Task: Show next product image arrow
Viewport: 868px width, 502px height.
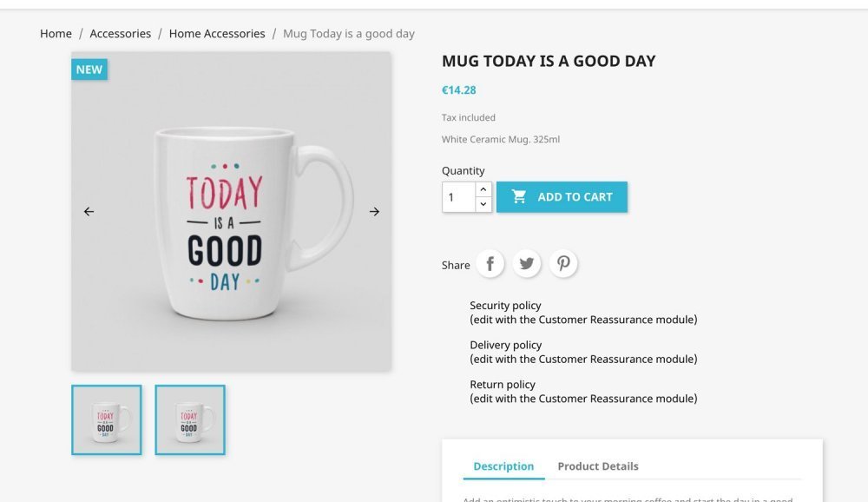Action: pos(374,211)
